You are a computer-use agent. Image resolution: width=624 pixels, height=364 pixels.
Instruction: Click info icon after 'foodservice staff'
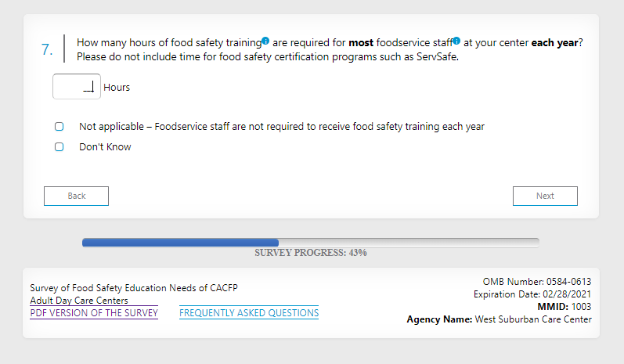[456, 41]
